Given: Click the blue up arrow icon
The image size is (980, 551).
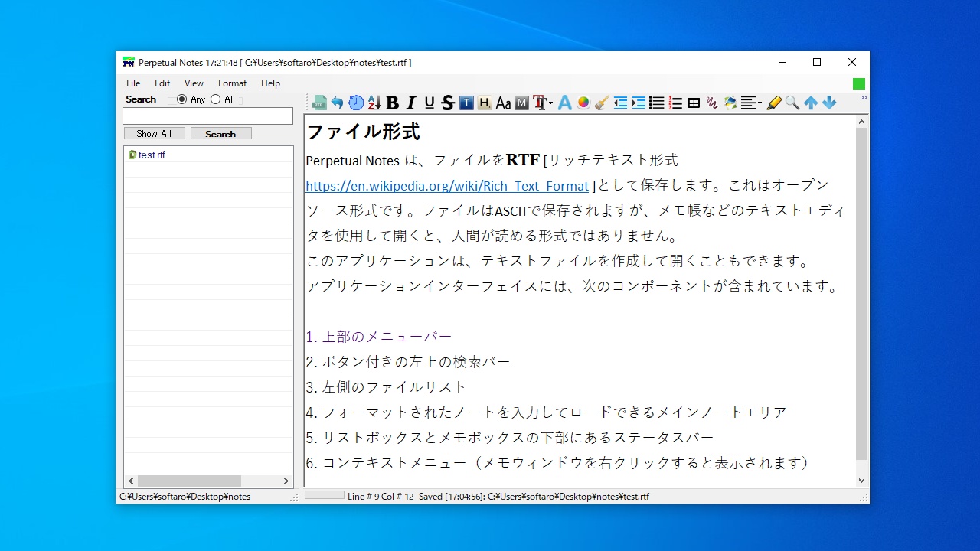Looking at the screenshot, I should point(811,103).
